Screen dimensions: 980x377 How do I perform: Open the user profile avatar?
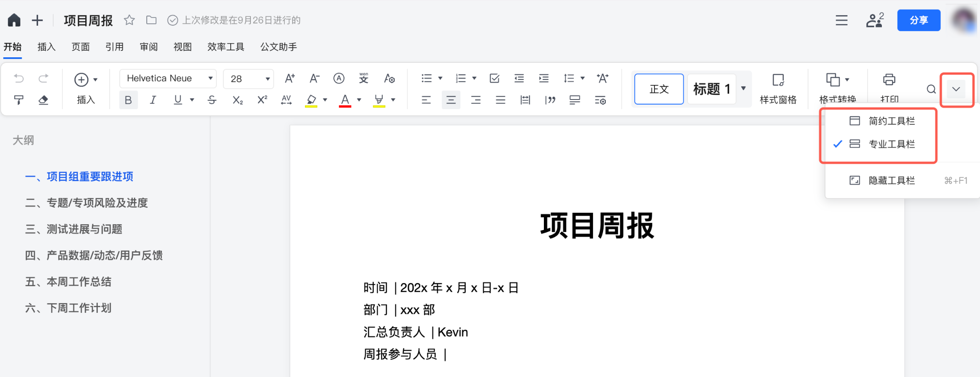[x=963, y=20]
